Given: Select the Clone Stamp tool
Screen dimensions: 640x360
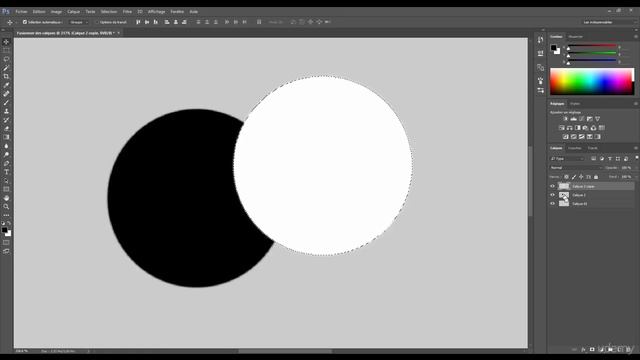Looking at the screenshot, I should [6, 111].
